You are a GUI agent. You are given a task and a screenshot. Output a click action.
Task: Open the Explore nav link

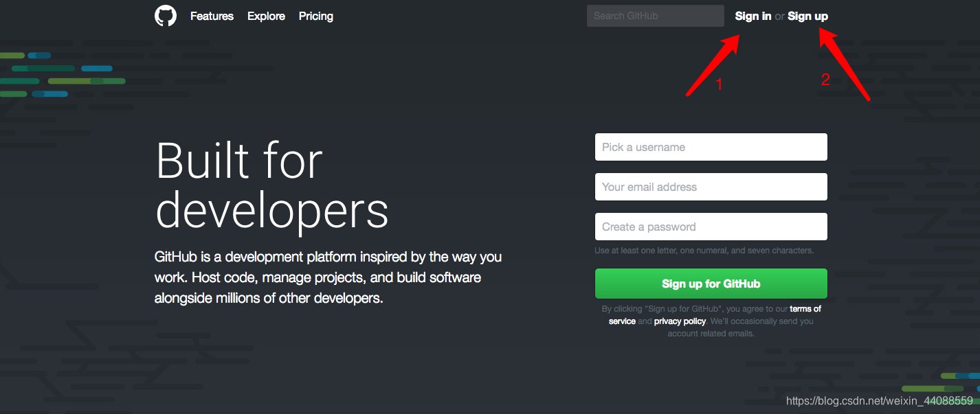pos(266,16)
